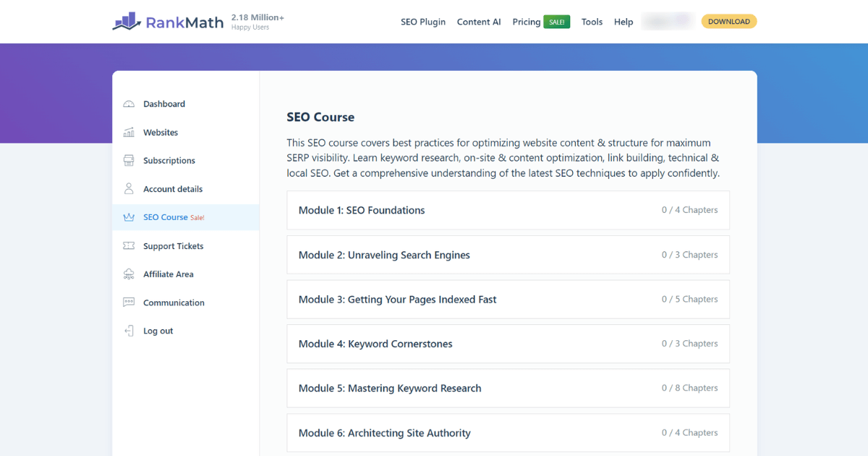The width and height of the screenshot is (868, 456).
Task: Choose Log out in the sidebar
Action: coord(186,331)
